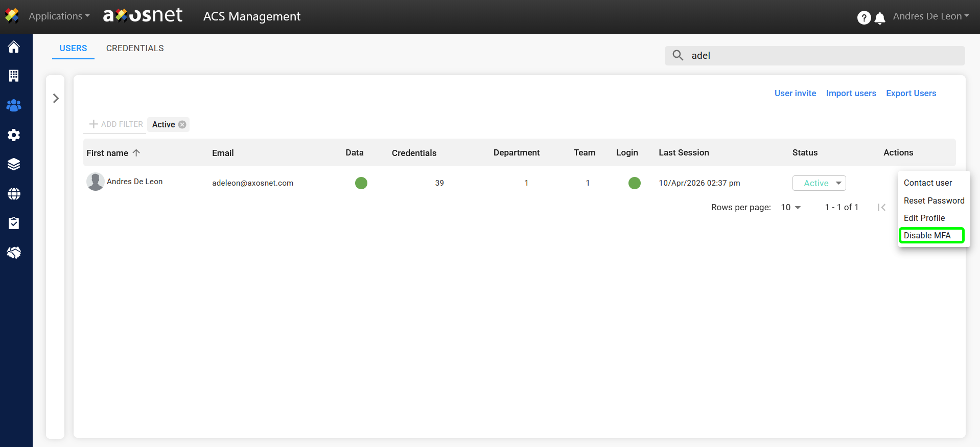Screen dimensions: 980x447
Task: Open the building organization icon in sidebar
Action: click(x=14, y=76)
